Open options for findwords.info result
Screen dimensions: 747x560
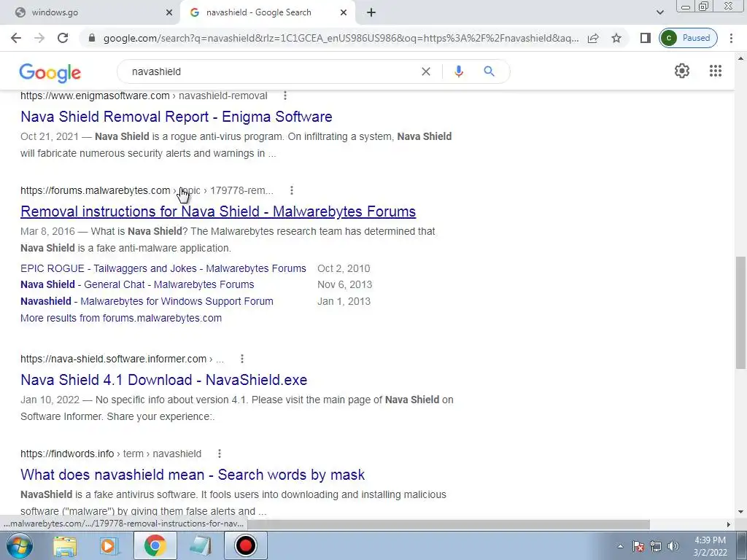click(220, 454)
